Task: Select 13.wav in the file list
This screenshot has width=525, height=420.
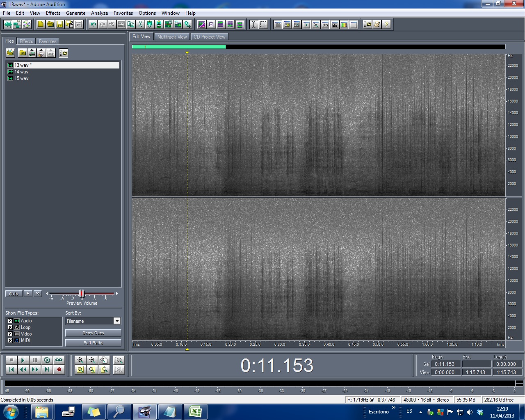Action: (x=63, y=65)
